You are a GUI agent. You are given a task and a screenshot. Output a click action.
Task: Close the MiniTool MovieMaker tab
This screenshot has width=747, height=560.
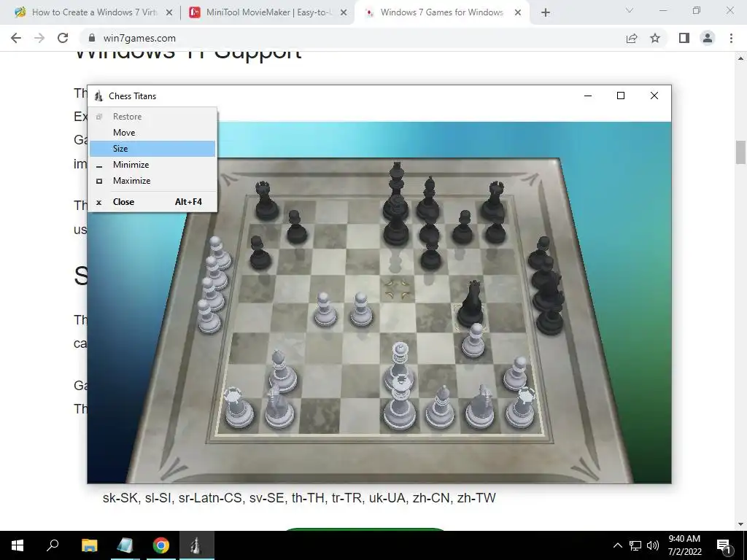coord(344,13)
